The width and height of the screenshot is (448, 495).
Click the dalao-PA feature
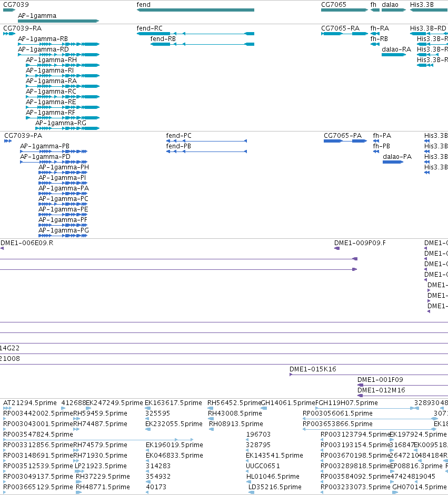pyautogui.click(x=393, y=162)
